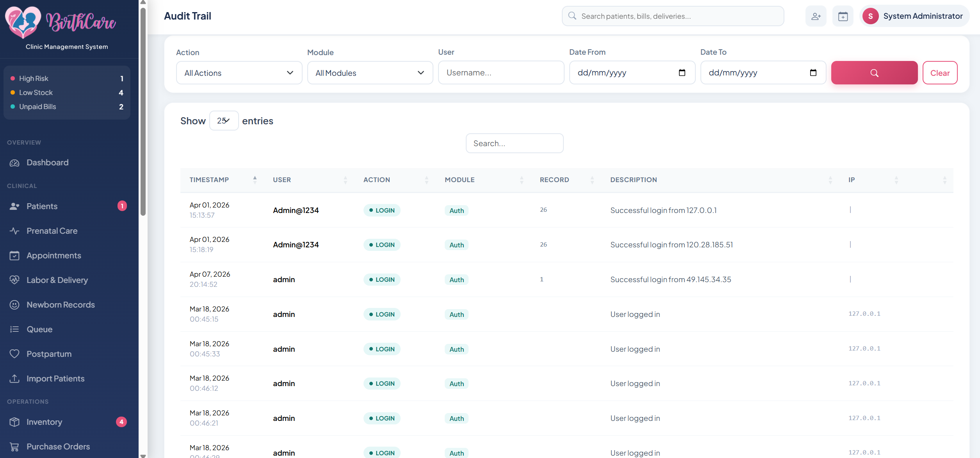
Task: Click the Import Patients upload icon
Action: point(14,379)
